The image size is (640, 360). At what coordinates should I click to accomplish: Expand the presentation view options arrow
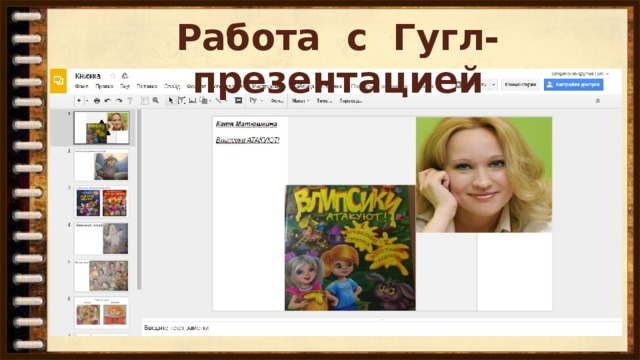point(494,84)
